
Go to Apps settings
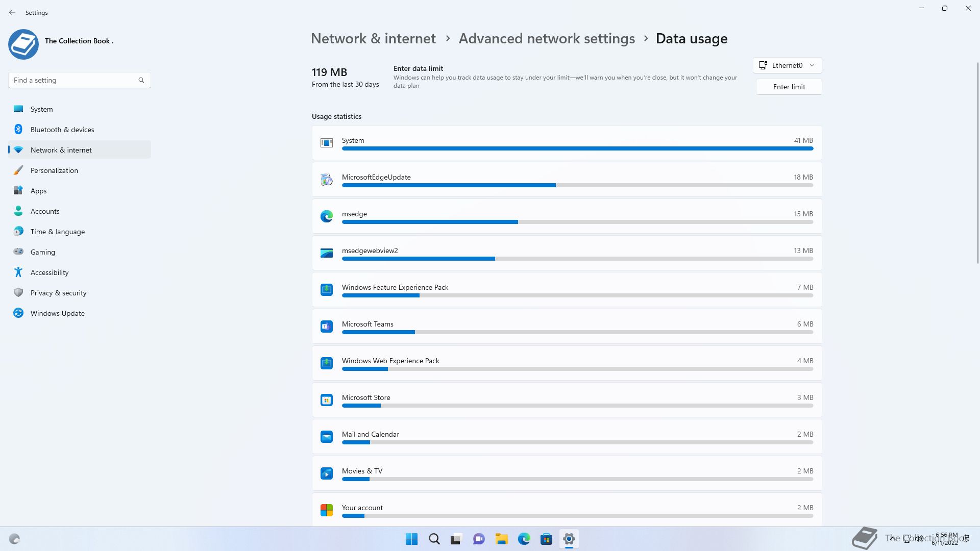pos(80,191)
